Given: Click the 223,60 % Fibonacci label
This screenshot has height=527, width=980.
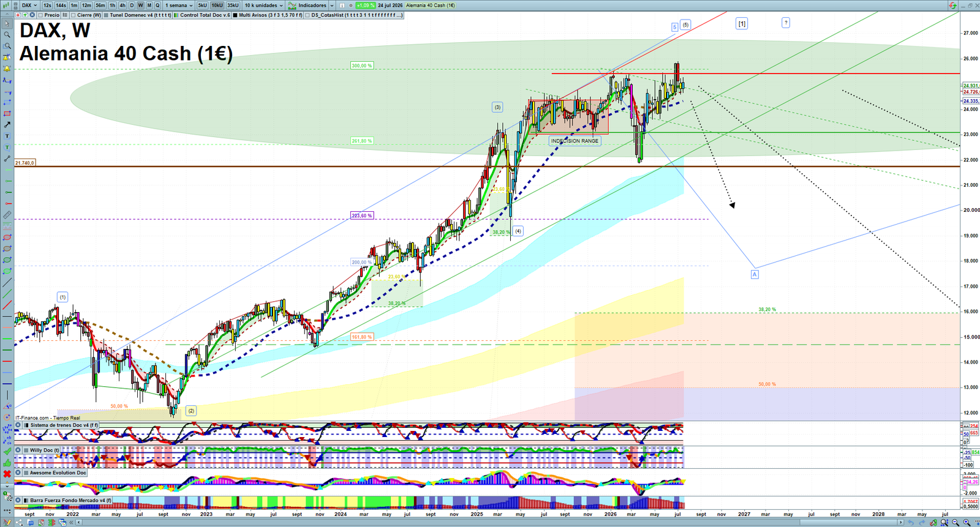Looking at the screenshot, I should pos(362,215).
